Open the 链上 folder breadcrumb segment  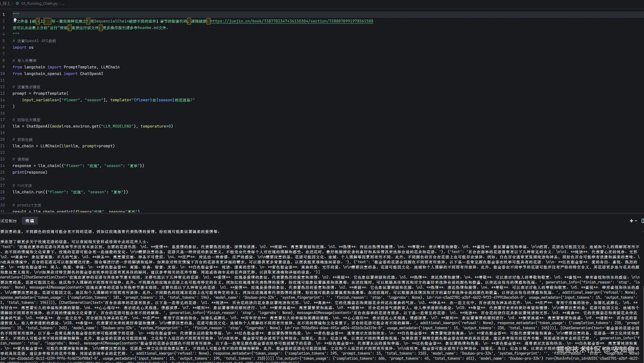(6, 4)
